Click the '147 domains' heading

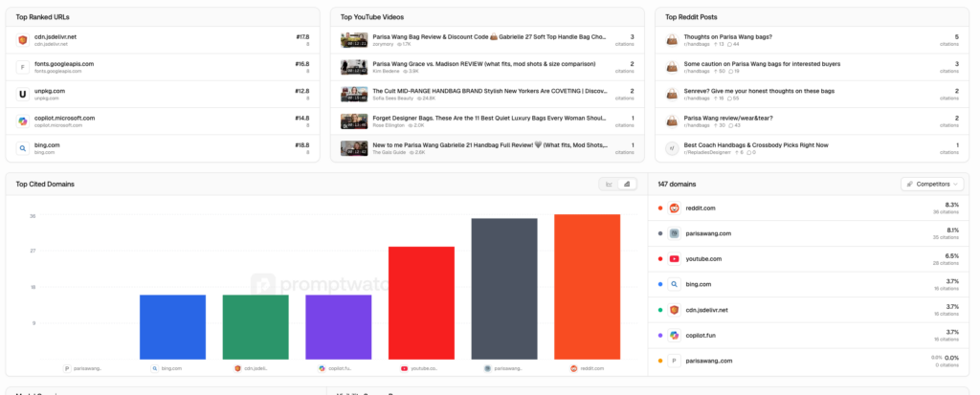coord(677,185)
